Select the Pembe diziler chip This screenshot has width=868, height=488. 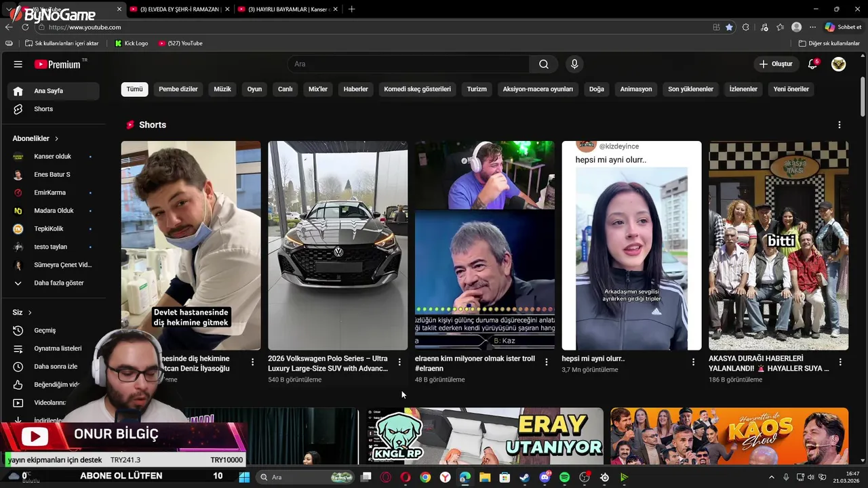[x=178, y=89]
